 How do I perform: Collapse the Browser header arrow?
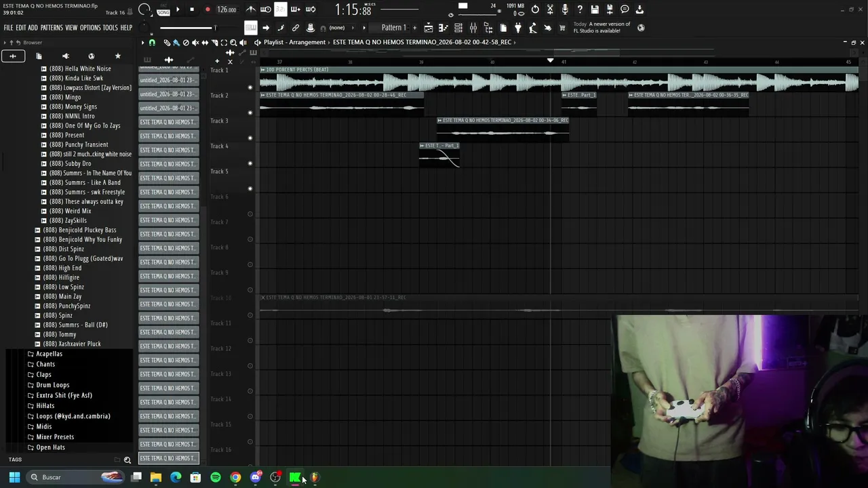5,43
